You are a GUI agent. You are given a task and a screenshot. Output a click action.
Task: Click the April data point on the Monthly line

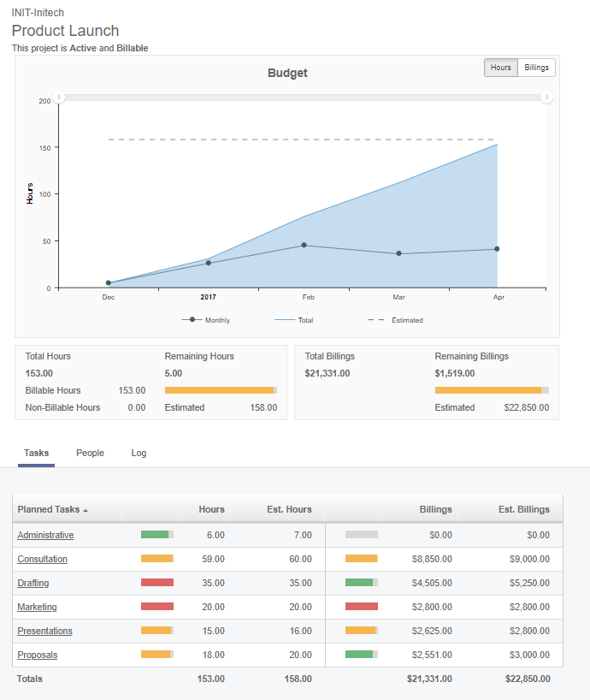[x=499, y=250]
